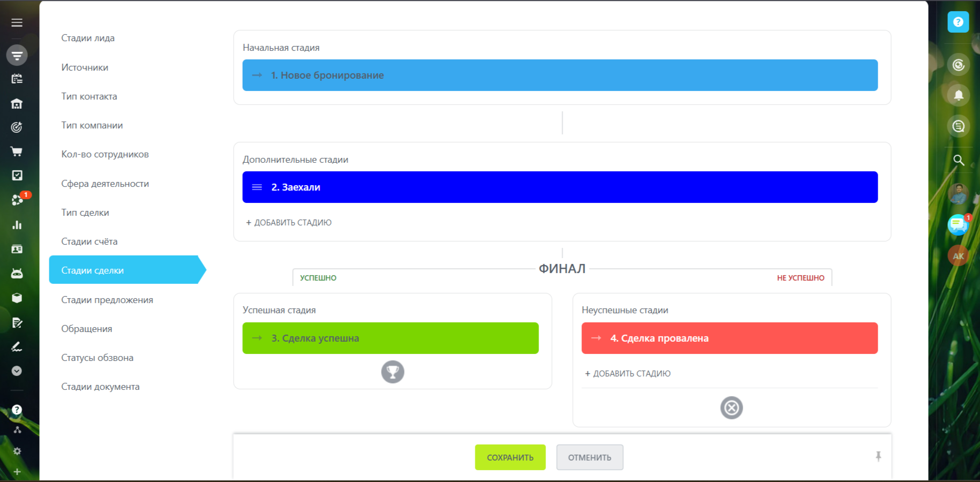The height and width of the screenshot is (482, 980).
Task: Click the plus icon at sidebar bottom
Action: pos(17,472)
